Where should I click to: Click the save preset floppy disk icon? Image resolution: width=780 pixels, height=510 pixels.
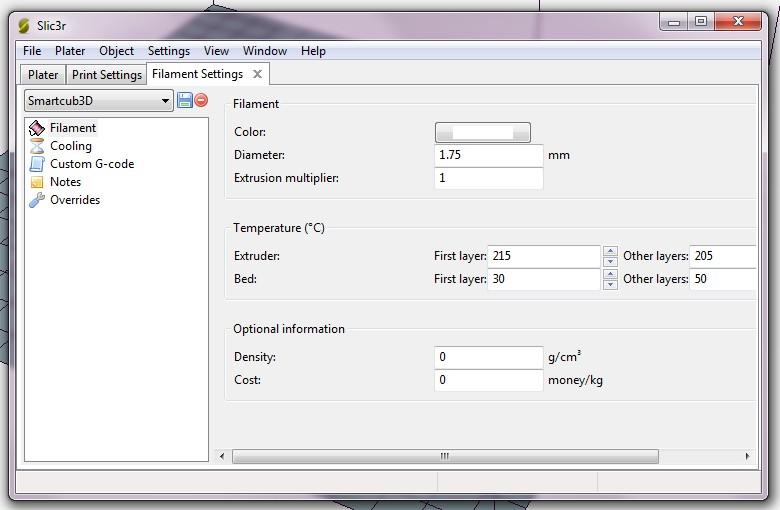point(185,100)
